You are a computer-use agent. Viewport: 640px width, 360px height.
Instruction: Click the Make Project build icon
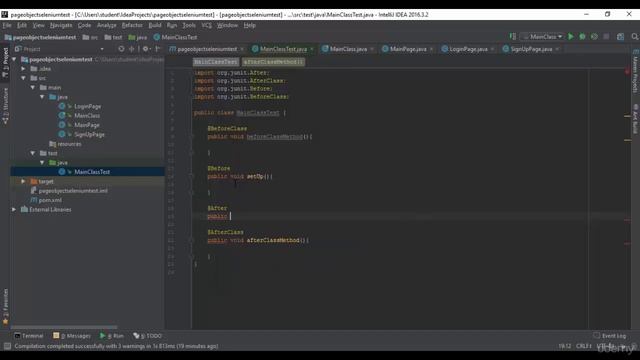coord(513,37)
